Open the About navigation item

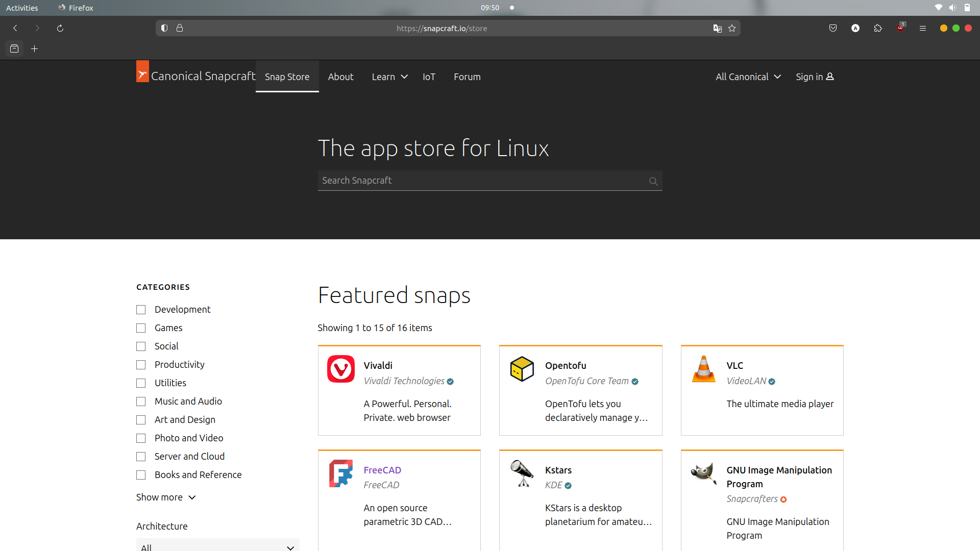pyautogui.click(x=340, y=77)
